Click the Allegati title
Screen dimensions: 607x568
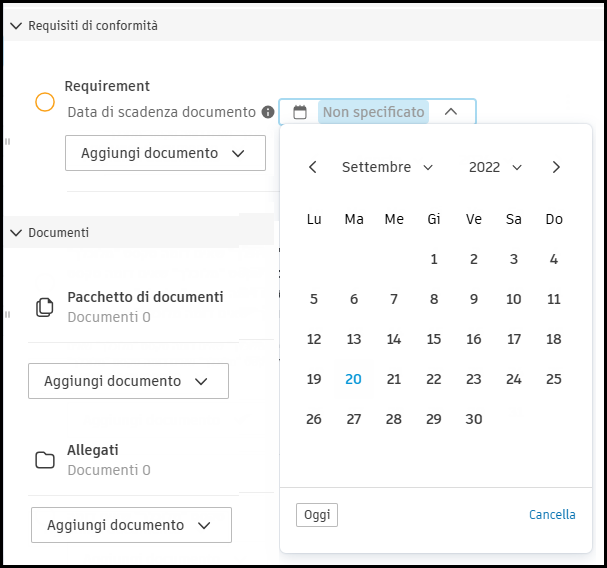click(x=93, y=450)
